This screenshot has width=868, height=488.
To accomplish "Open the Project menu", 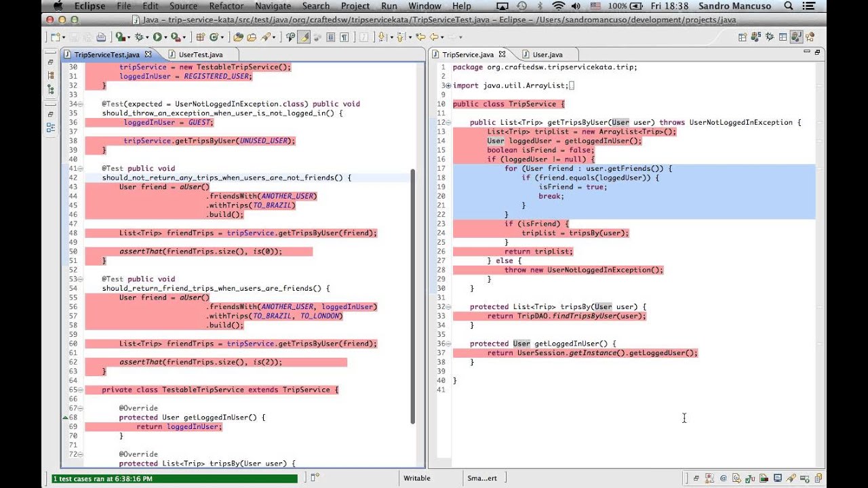I will click(355, 6).
